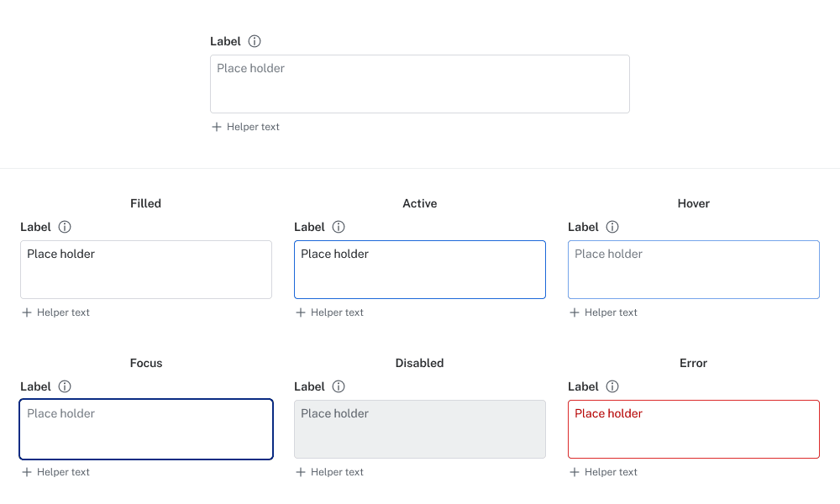Click the Helper text under the Active field
Screen dimensions: 840x504
point(337,312)
